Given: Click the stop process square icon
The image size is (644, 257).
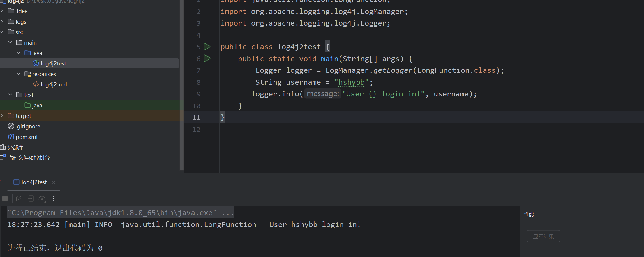Looking at the screenshot, I should click(5, 198).
